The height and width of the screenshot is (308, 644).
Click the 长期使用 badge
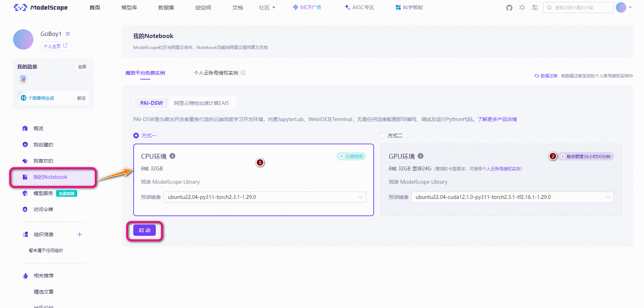pos(351,156)
